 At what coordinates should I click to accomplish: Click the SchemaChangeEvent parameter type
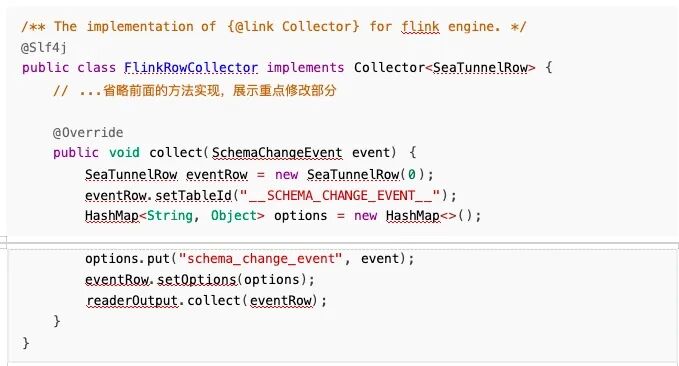pos(277,152)
